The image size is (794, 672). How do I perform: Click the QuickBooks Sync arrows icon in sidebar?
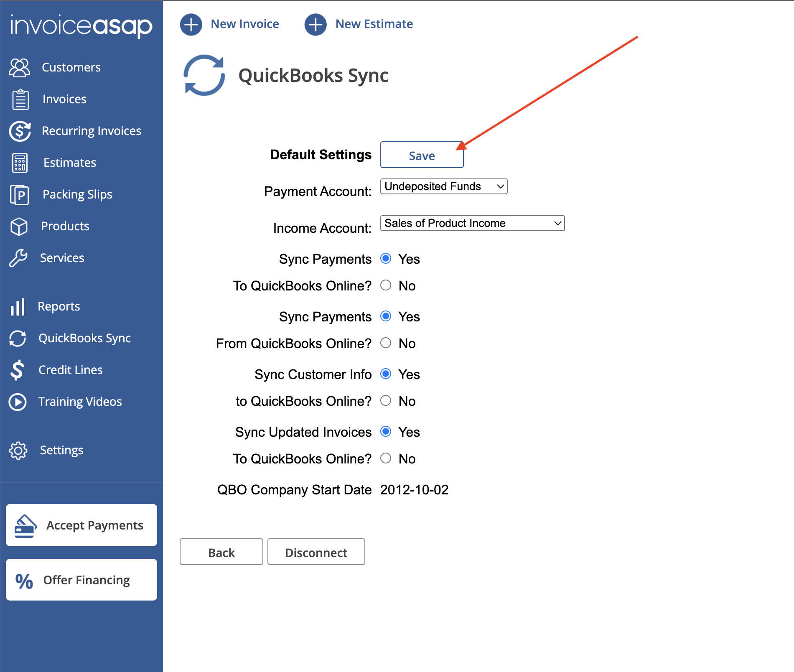[18, 338]
